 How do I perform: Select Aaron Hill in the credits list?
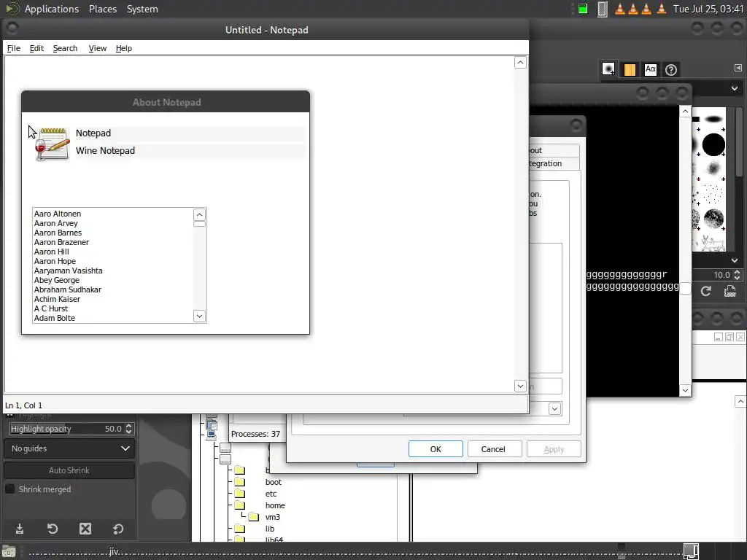52,252
